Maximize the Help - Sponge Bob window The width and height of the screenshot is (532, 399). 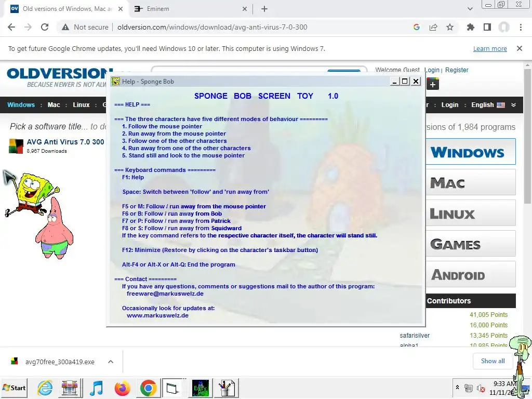[405, 82]
